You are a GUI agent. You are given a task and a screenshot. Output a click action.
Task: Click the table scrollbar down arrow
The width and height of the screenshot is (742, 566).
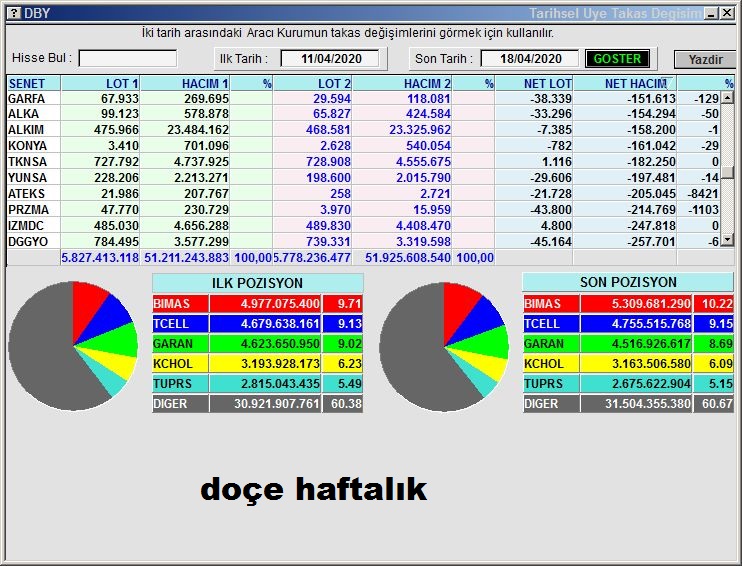(727, 240)
